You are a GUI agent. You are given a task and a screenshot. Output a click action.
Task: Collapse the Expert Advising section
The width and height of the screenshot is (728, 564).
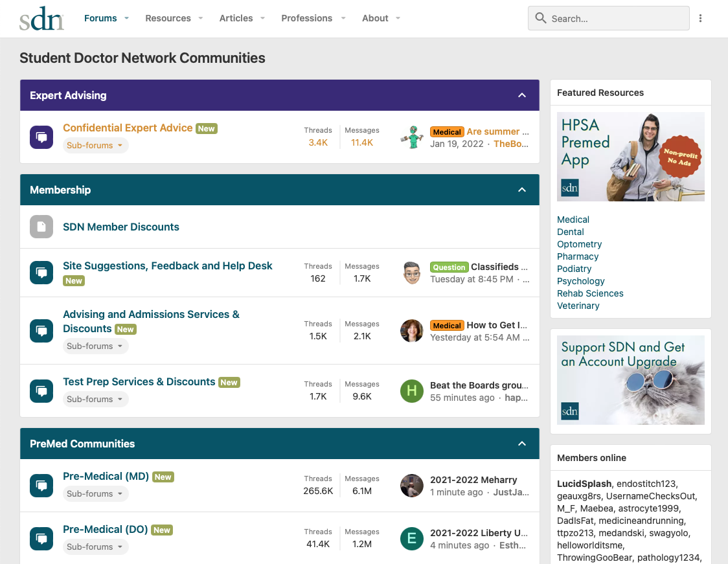[522, 95]
